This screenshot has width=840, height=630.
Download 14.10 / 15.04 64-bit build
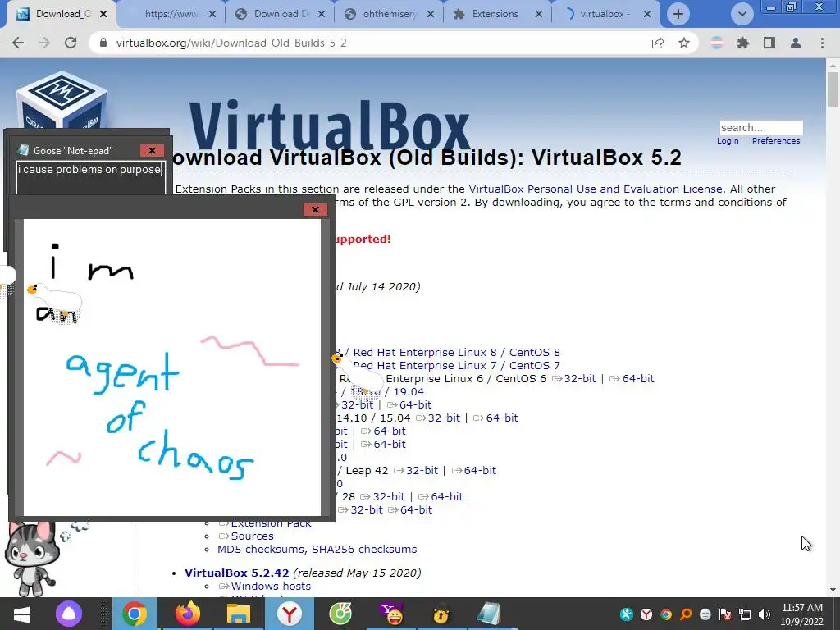[x=501, y=418]
